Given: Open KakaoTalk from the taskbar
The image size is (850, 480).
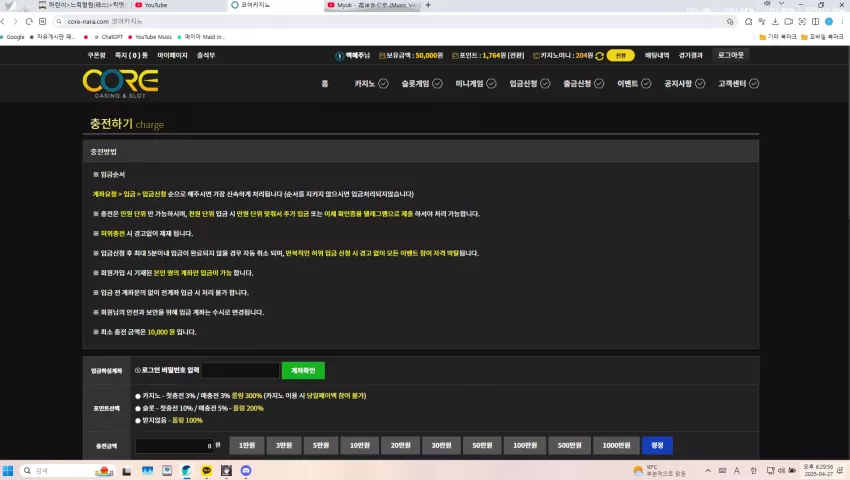Looking at the screenshot, I should (x=207, y=470).
